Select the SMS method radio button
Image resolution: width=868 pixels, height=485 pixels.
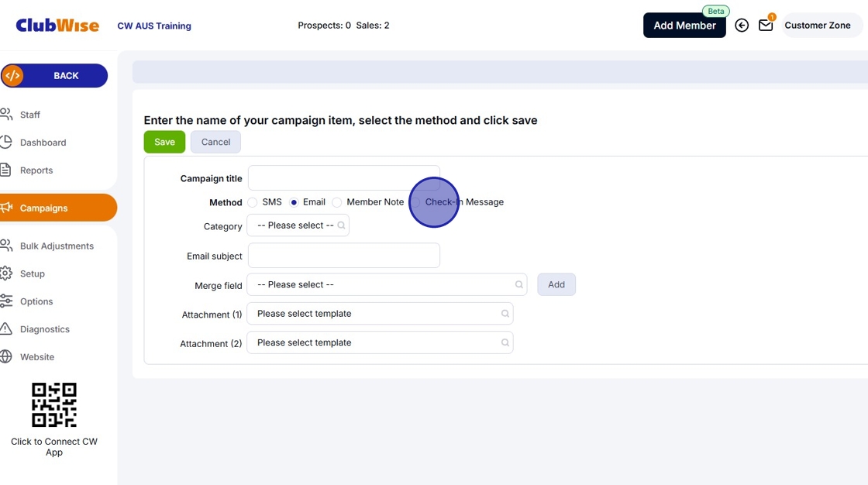pos(253,203)
